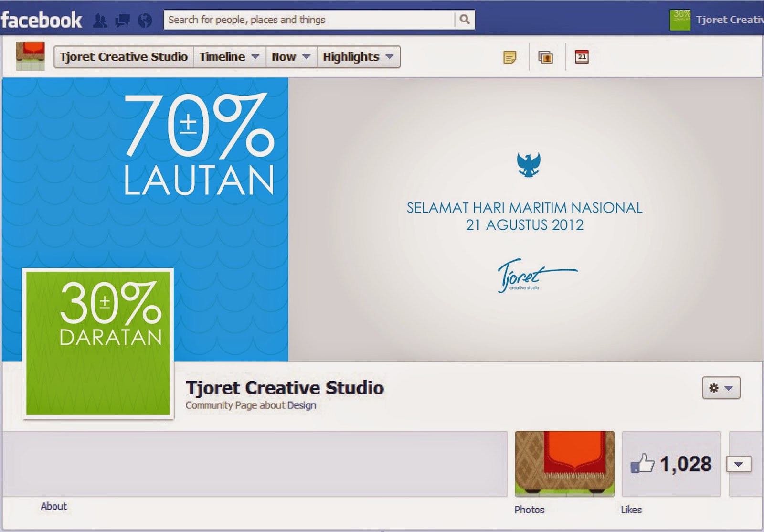Click the Tjoret Creative Studio page title
This screenshot has width=764, height=532.
coord(285,388)
